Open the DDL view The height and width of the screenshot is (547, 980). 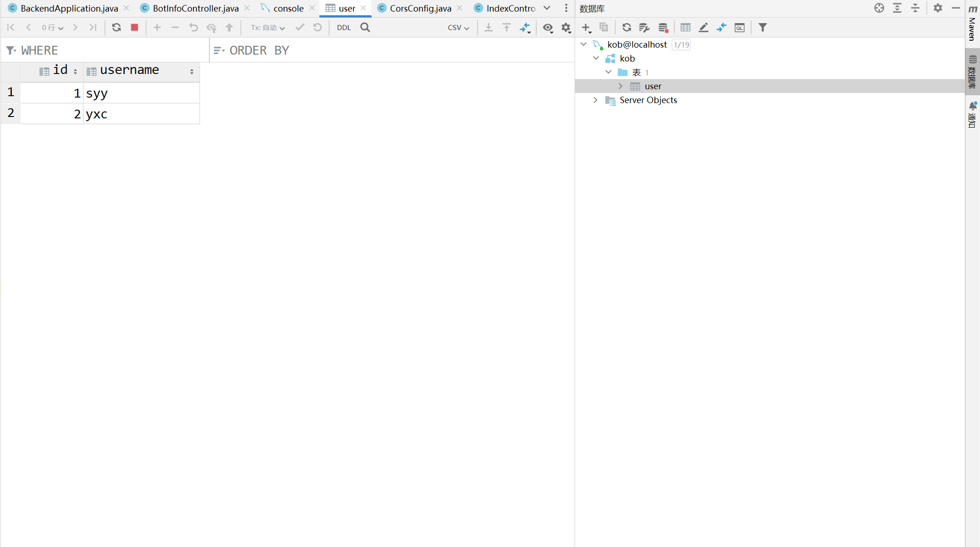click(344, 28)
